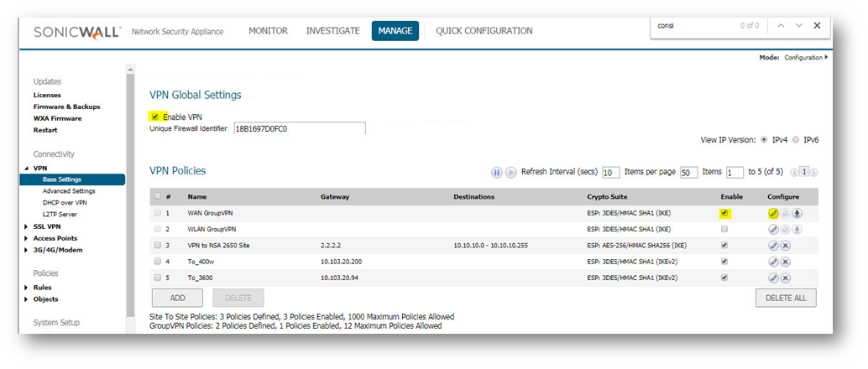
Task: Expand the Rules section under Policies
Action: click(25, 288)
